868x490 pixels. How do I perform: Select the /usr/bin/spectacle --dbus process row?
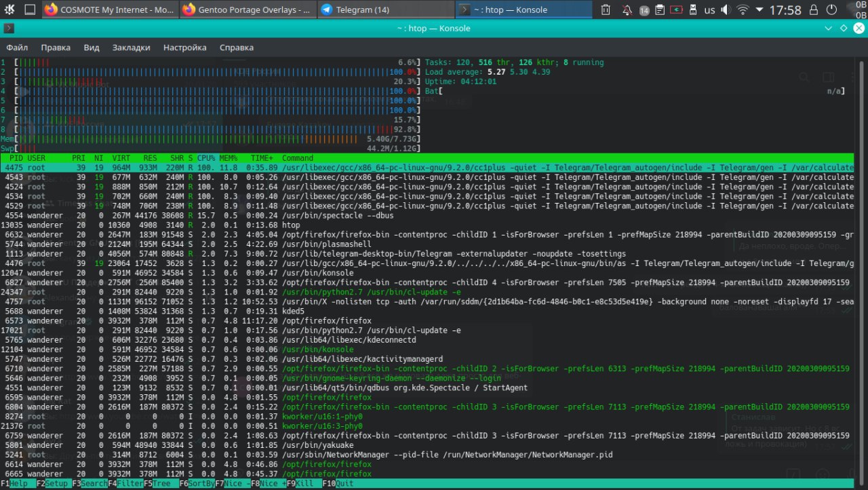[427, 215]
